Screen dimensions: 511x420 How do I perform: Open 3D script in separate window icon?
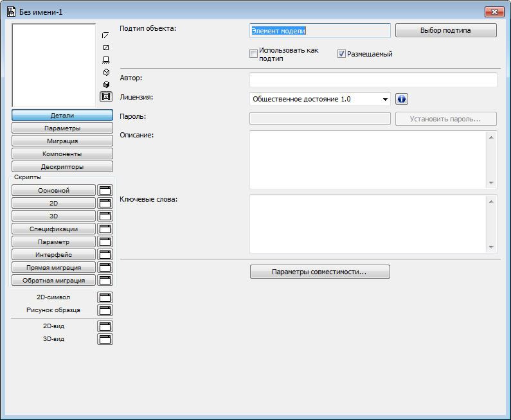(x=105, y=216)
